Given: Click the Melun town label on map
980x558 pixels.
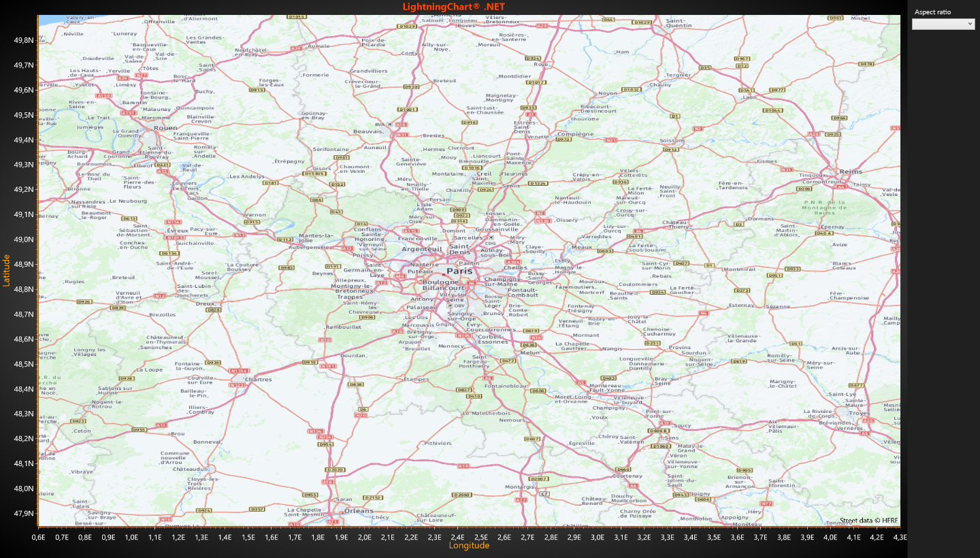Looking at the screenshot, I should coord(529,352).
